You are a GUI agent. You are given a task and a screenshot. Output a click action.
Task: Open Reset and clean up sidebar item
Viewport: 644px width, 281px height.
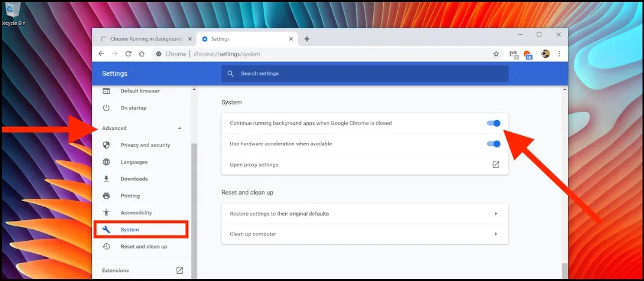coord(144,247)
